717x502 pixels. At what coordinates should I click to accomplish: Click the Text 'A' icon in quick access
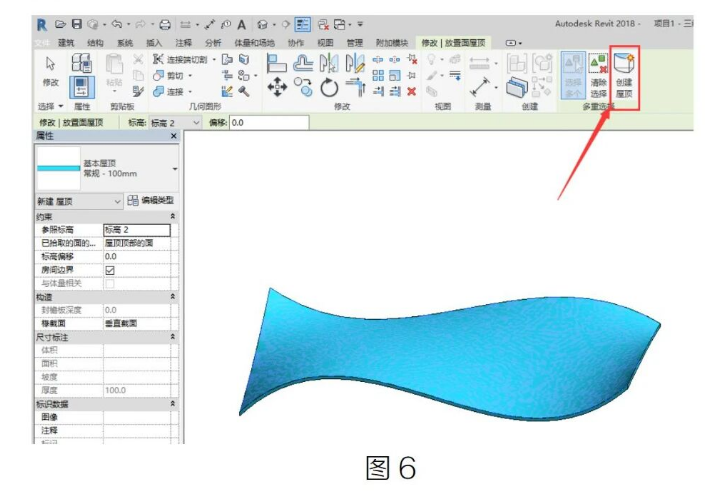coord(241,25)
